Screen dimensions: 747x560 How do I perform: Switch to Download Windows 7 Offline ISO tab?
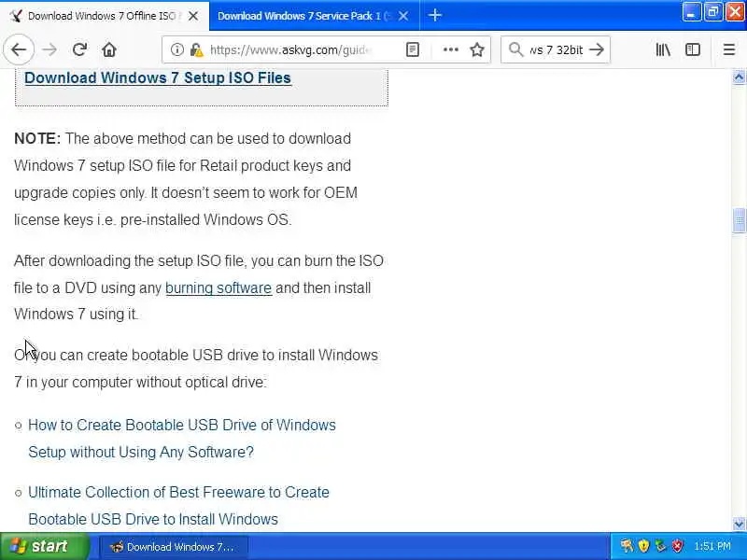coord(105,16)
